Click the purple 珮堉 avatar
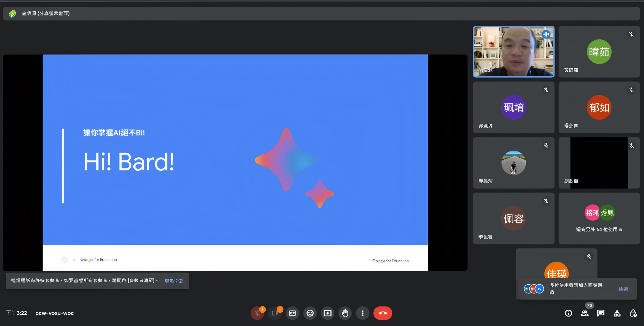This screenshot has width=644, height=326. tap(513, 107)
